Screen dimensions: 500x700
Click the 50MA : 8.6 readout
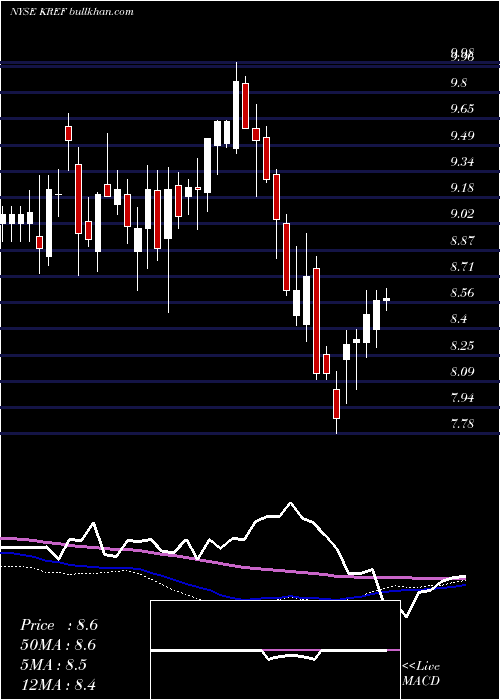click(x=58, y=645)
